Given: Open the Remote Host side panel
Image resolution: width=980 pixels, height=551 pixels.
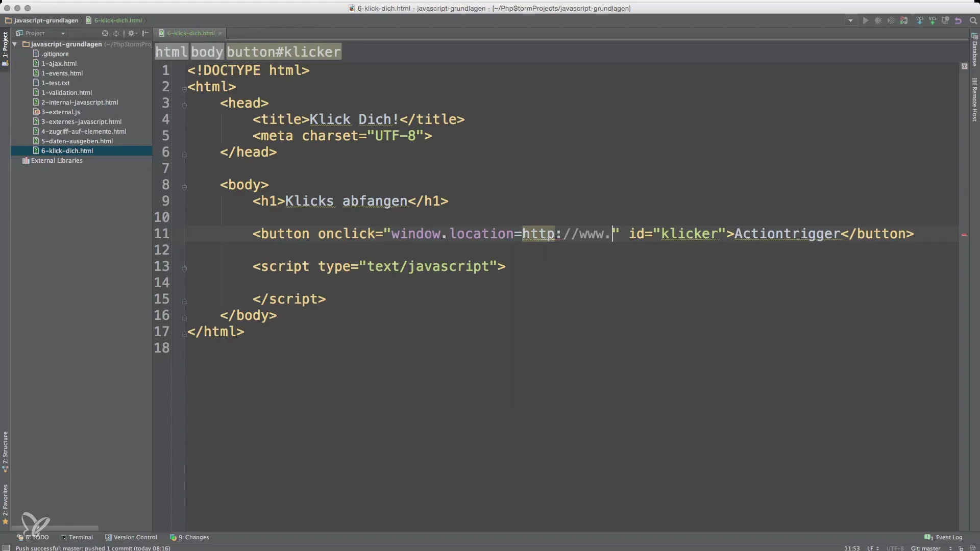Looking at the screenshot, I should [974, 100].
